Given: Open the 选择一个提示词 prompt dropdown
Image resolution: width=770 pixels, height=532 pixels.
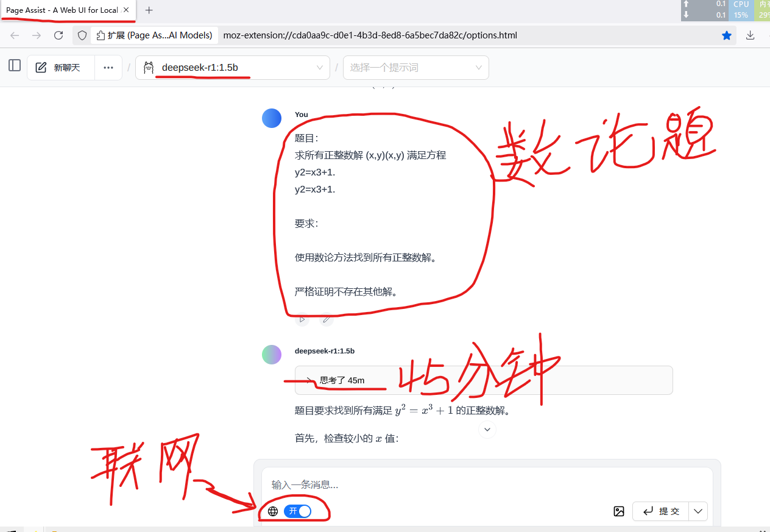Looking at the screenshot, I should 416,68.
